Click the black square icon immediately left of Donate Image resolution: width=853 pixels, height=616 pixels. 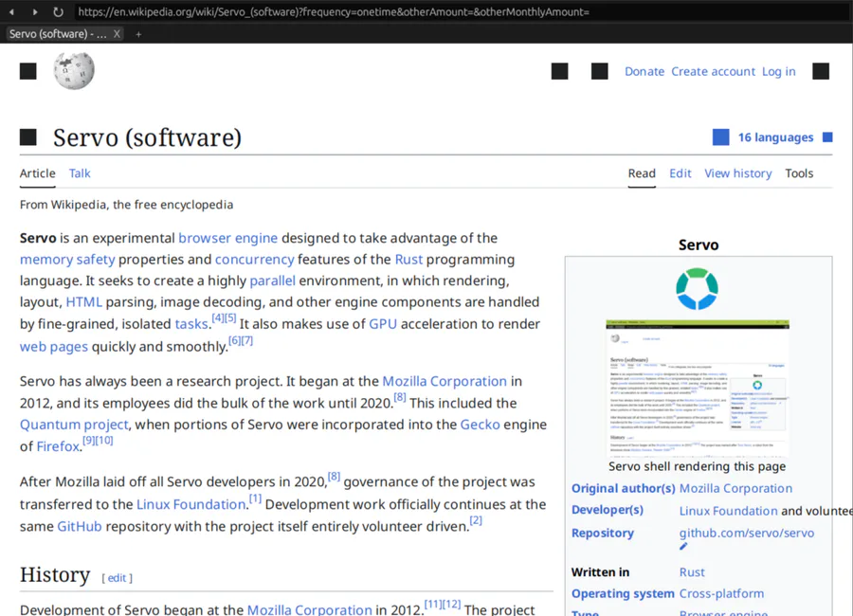tap(600, 71)
